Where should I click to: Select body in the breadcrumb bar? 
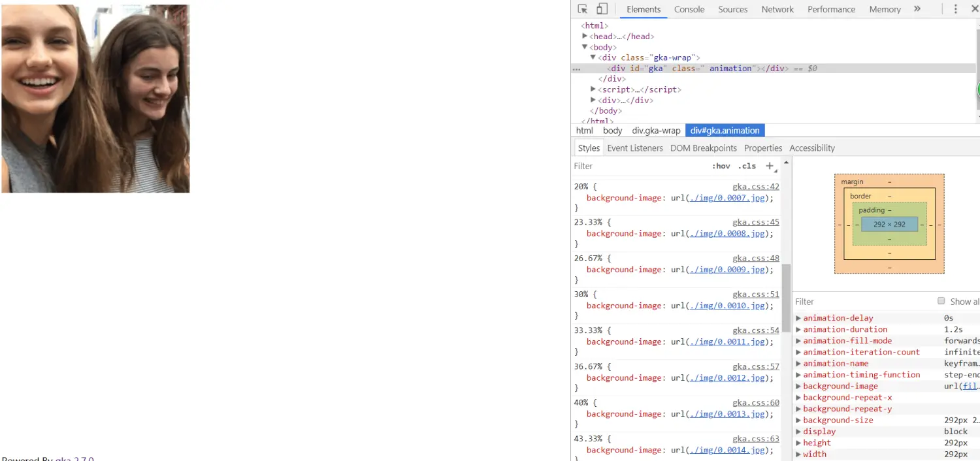(613, 131)
